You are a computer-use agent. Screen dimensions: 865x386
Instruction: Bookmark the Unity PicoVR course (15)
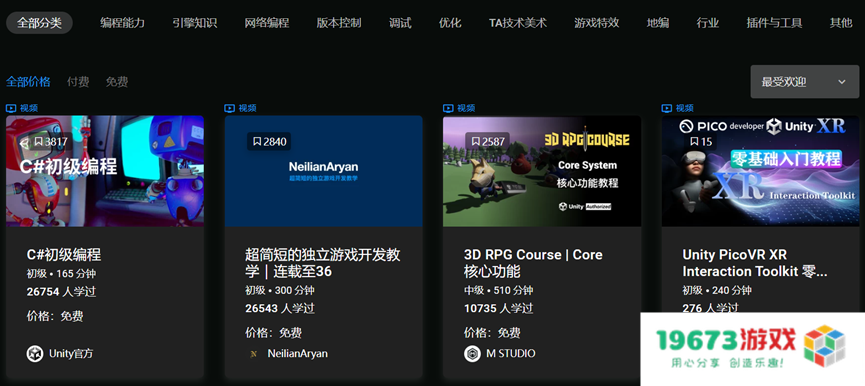[x=701, y=142]
